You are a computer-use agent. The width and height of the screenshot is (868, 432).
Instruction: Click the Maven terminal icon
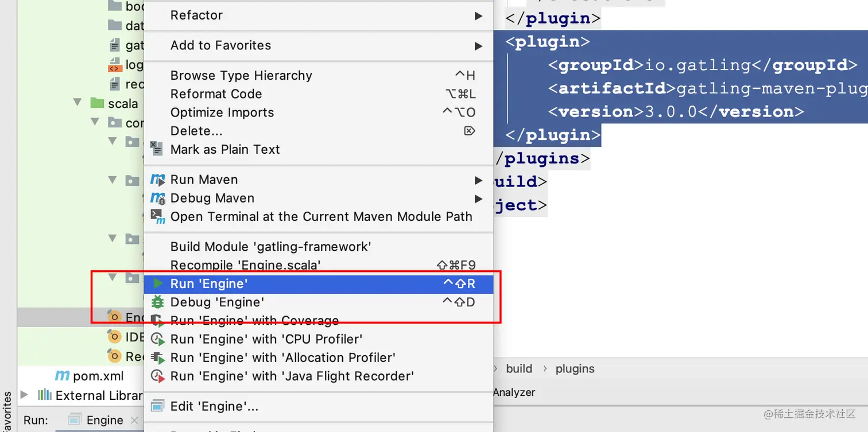point(157,217)
